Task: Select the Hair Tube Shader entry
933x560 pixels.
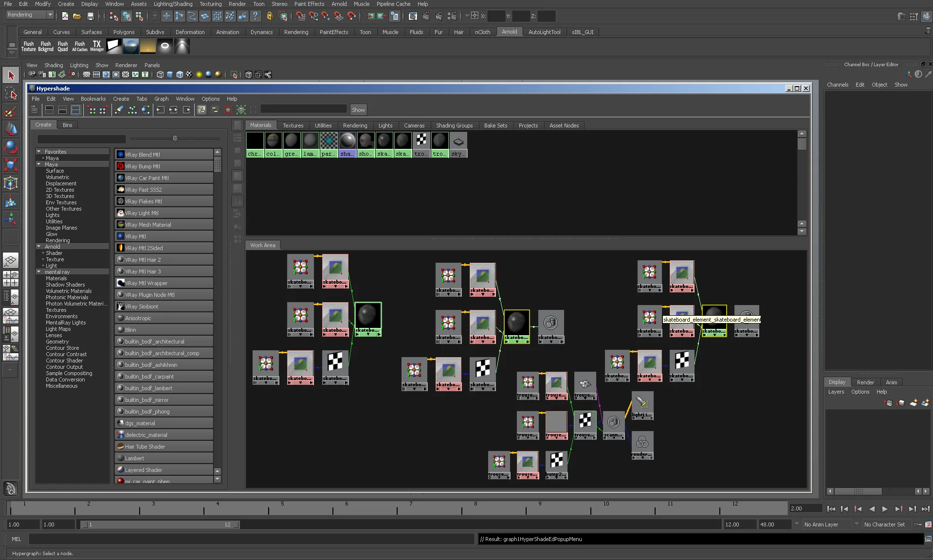Action: point(164,447)
